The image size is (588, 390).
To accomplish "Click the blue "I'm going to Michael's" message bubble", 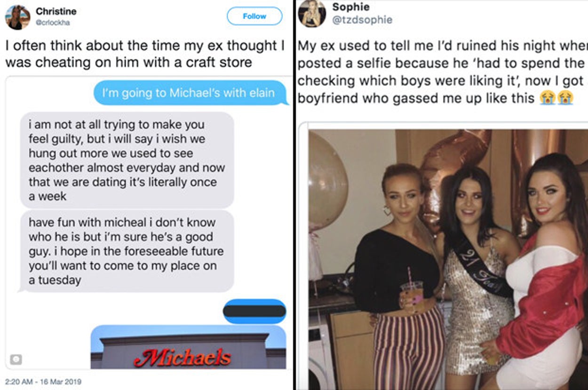I will [191, 93].
